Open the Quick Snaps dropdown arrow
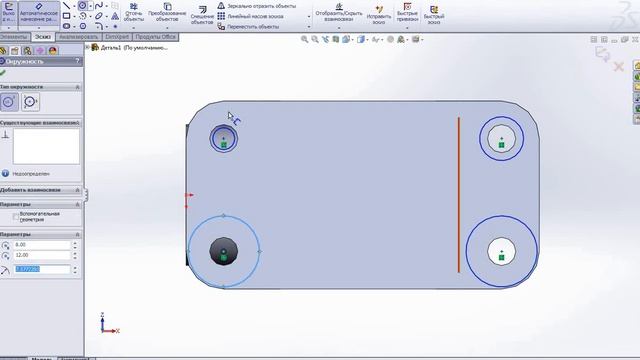Viewport: 640px width, 360px height. pos(407,28)
